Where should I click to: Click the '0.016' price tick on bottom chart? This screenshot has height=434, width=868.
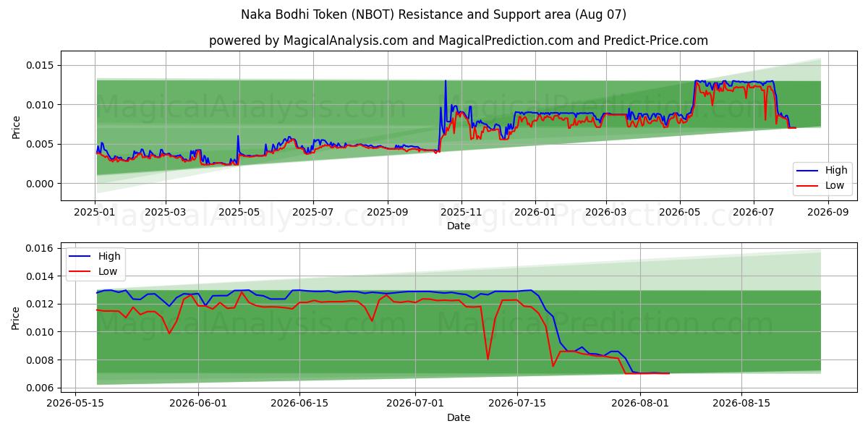click(41, 248)
